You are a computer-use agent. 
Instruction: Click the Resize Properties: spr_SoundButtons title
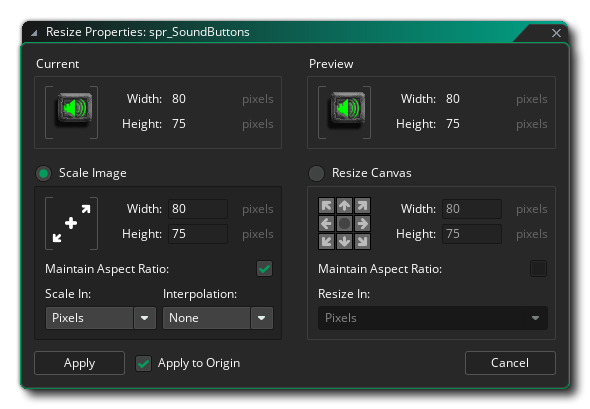pos(148,32)
